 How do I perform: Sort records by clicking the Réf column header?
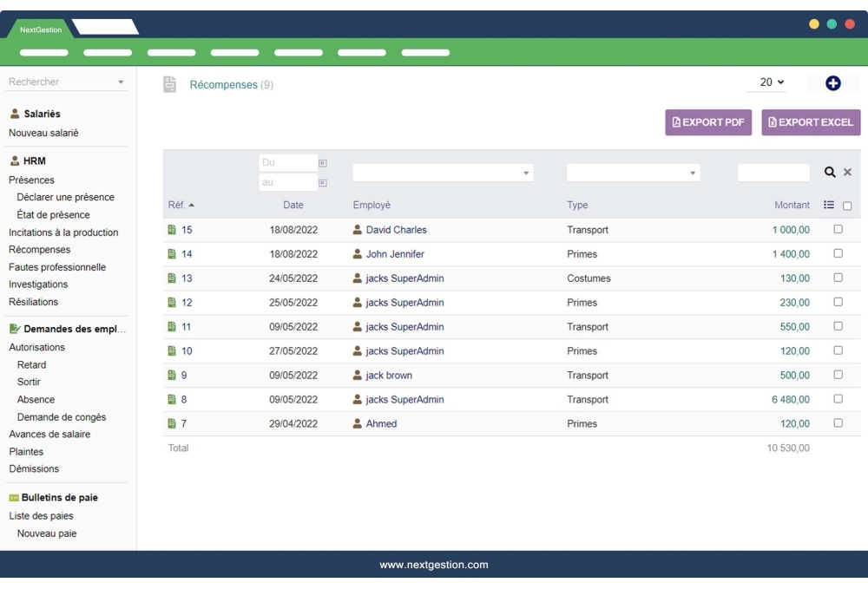point(177,204)
